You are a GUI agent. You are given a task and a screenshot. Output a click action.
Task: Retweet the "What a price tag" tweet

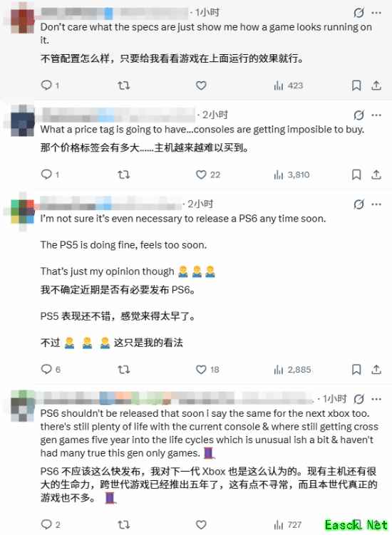pos(123,175)
